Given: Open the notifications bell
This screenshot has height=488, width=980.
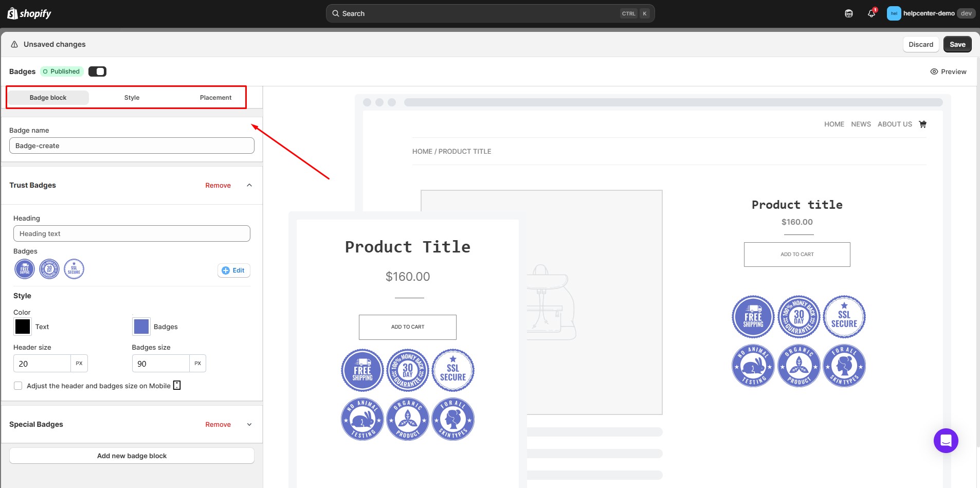Looking at the screenshot, I should [872, 13].
